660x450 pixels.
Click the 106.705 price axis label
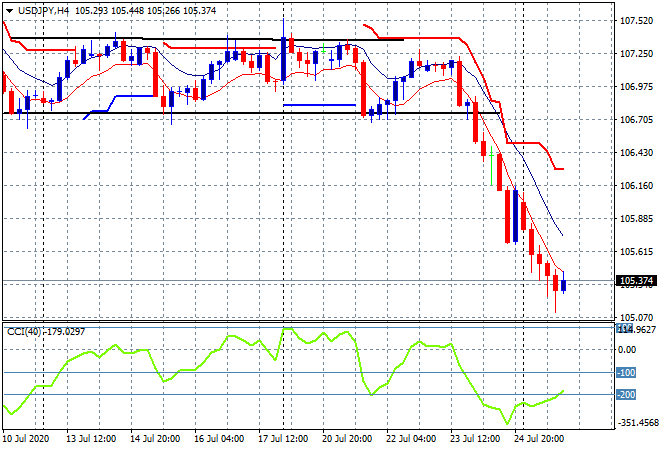636,120
